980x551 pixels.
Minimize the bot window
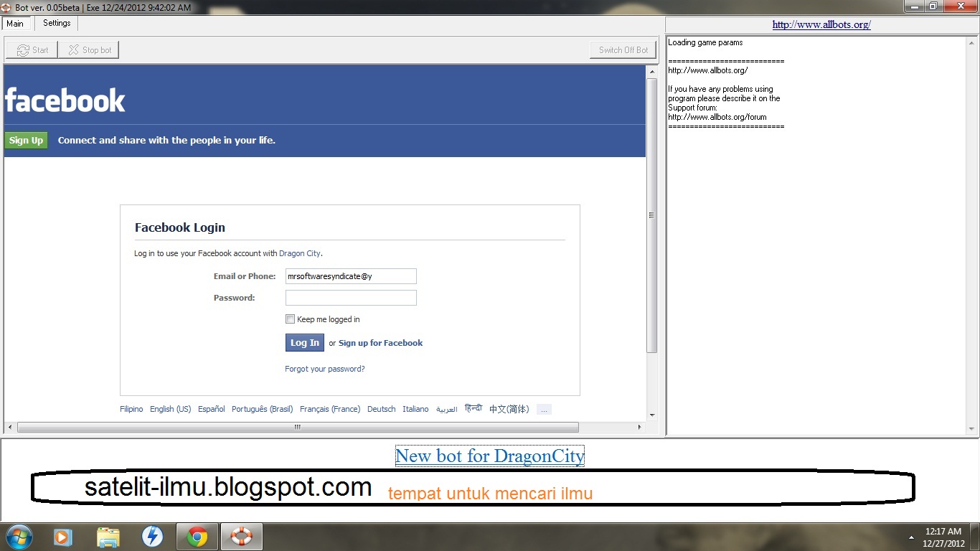coord(913,6)
